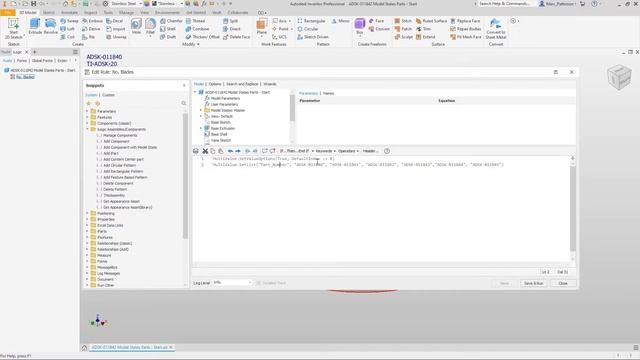The width and height of the screenshot is (640, 360).
Task: Open the Operators dropdown
Action: coord(349,151)
